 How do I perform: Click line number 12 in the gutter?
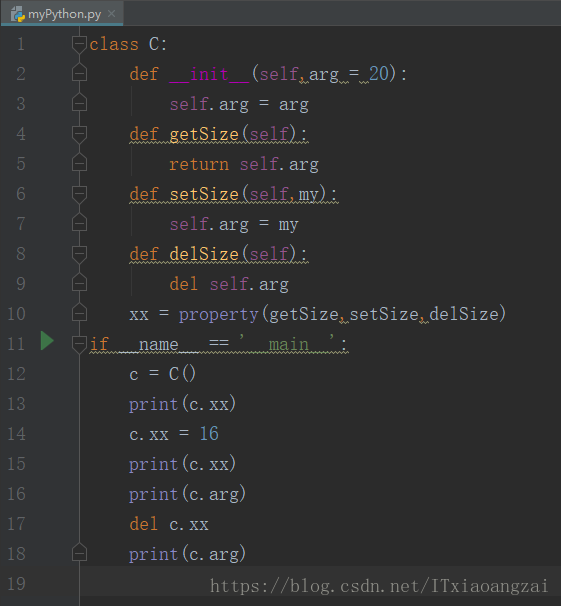16,374
